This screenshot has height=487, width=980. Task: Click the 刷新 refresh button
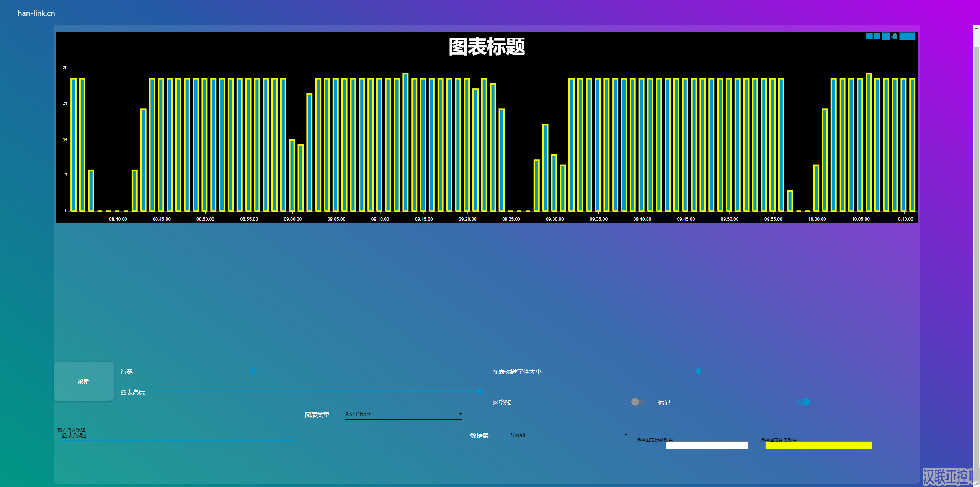click(x=83, y=381)
